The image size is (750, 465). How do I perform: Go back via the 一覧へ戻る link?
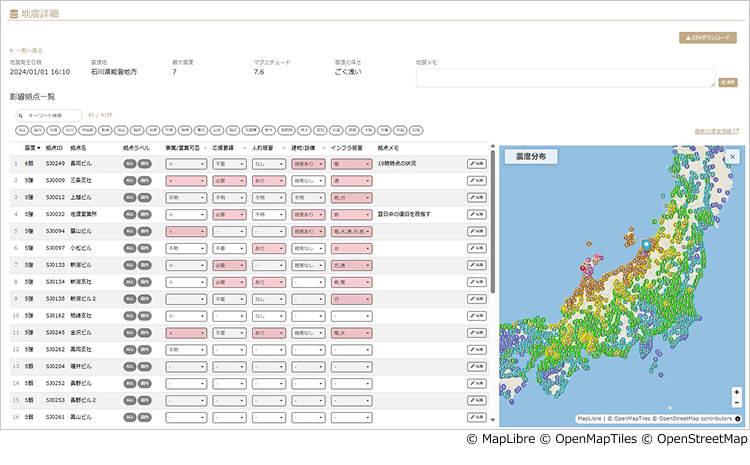[28, 49]
